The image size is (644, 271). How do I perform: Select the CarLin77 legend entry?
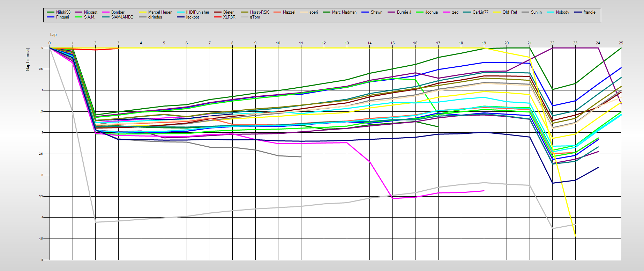tap(480, 12)
